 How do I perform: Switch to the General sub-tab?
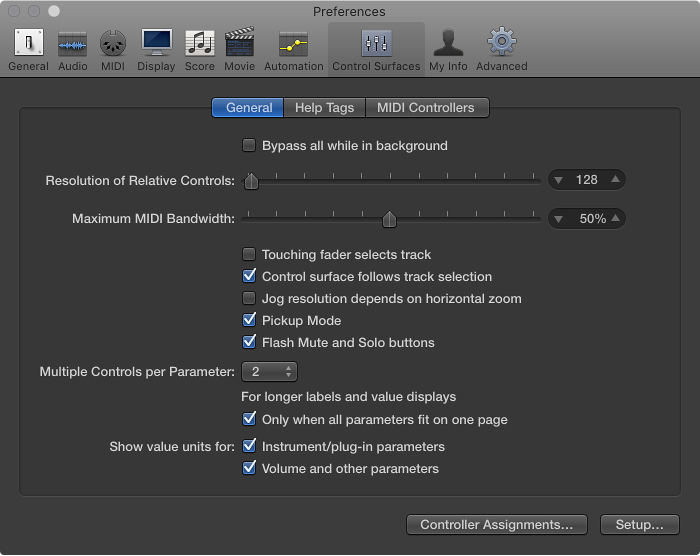pyautogui.click(x=248, y=108)
